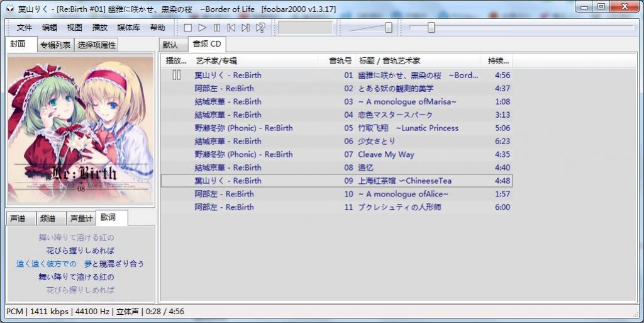
Task: Click the Re:Birth album cover art
Action: point(80,130)
